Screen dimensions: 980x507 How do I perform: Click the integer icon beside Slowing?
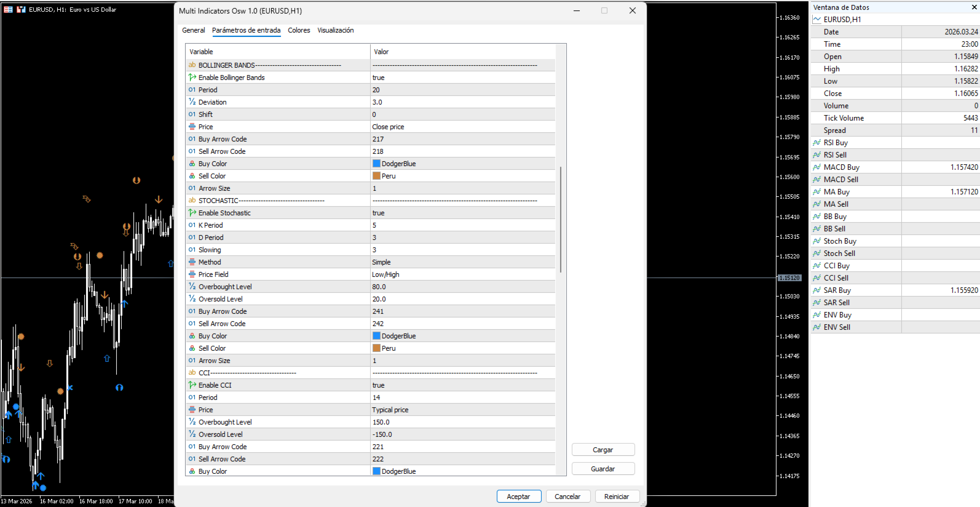[192, 250]
